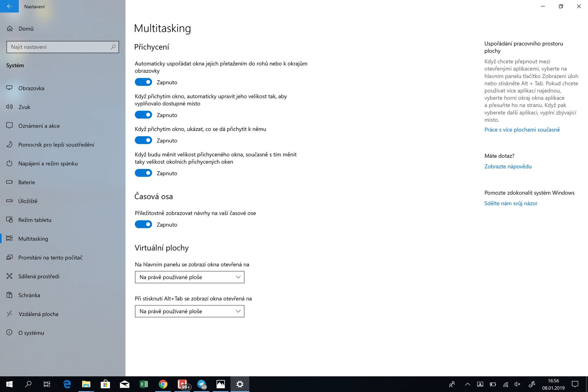Disable timeline suggestions under Časová osa
Screen dimensions: 588x392
pos(143,224)
